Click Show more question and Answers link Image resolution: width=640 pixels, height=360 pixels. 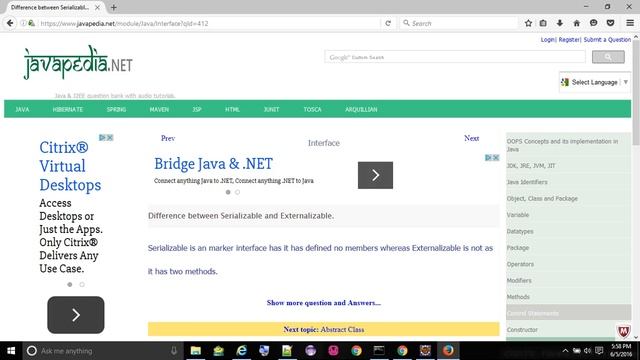324,303
